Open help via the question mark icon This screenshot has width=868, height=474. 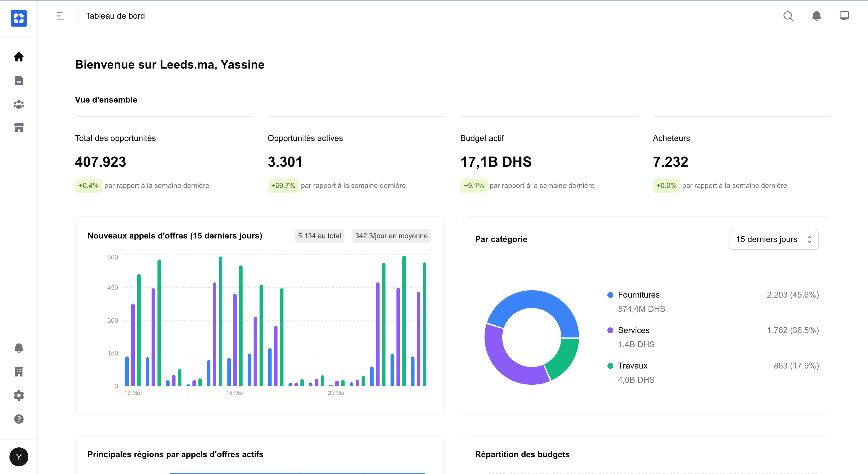coord(19,419)
